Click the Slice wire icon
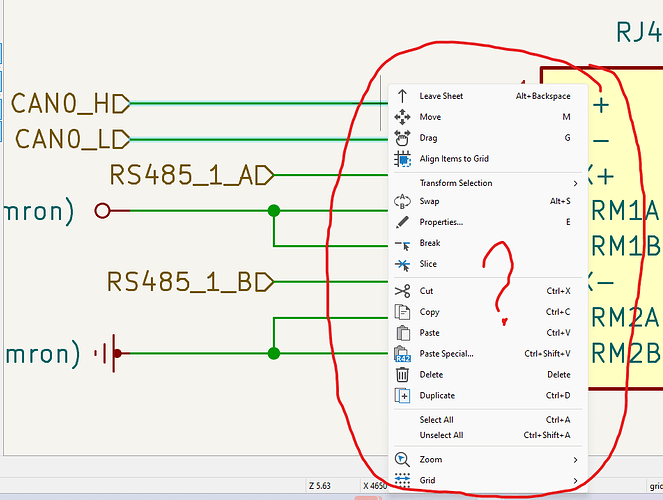663x500 pixels. (x=402, y=265)
